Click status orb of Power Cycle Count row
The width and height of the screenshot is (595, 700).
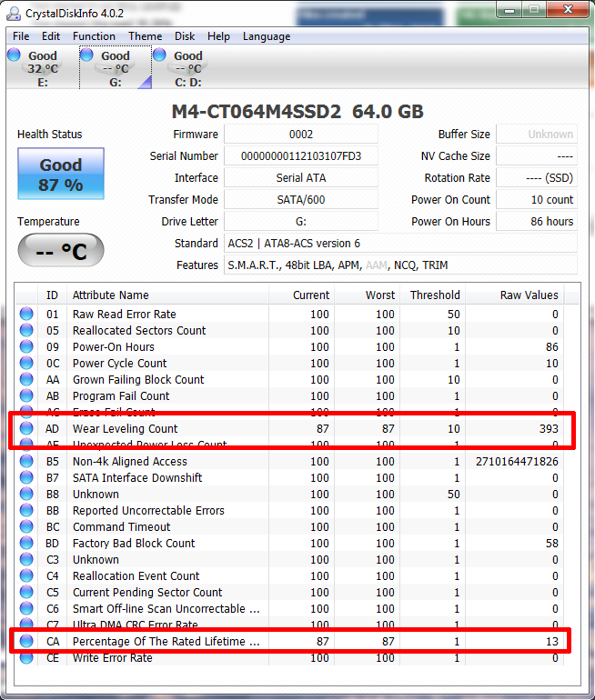pos(26,363)
